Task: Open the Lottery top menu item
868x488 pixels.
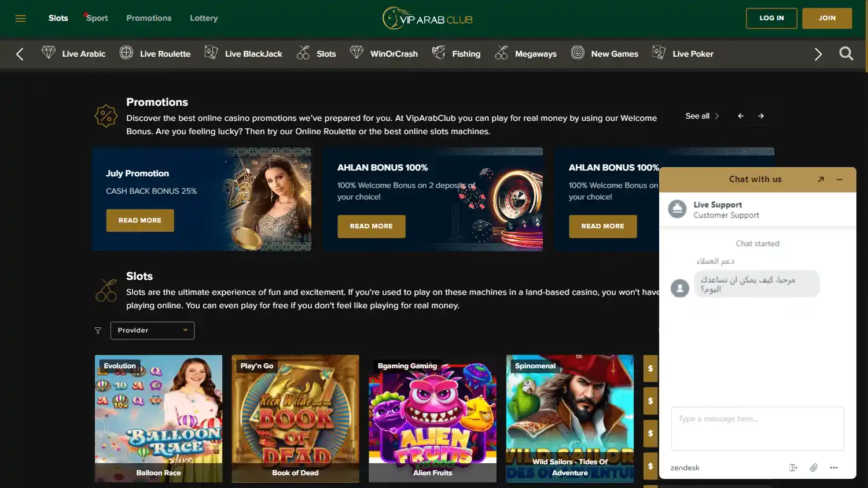Action: coord(204,19)
